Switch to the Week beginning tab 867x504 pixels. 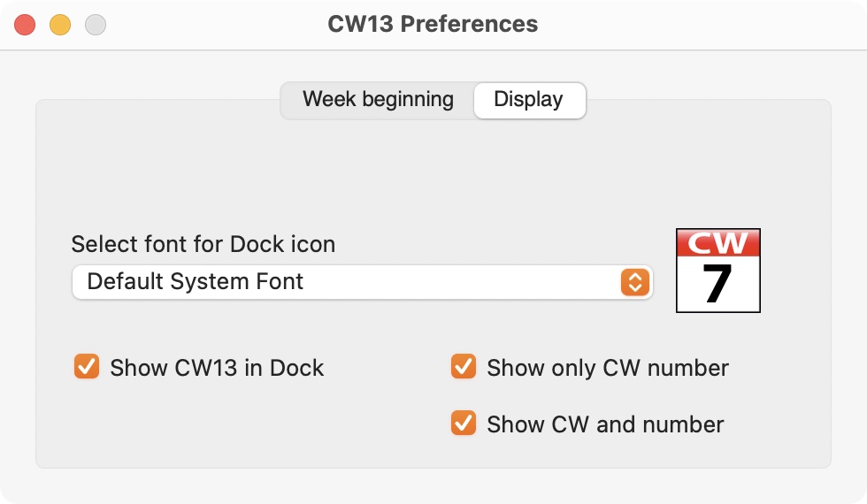(378, 100)
